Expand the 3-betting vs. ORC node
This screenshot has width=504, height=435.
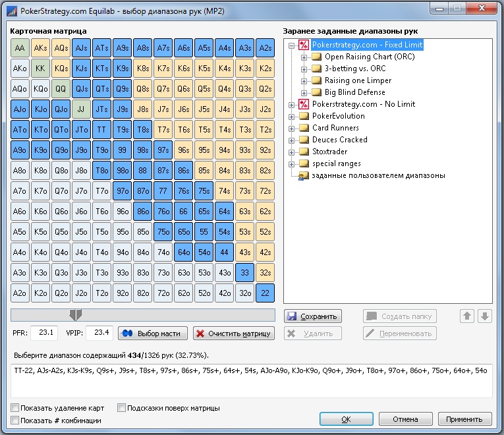[x=304, y=69]
